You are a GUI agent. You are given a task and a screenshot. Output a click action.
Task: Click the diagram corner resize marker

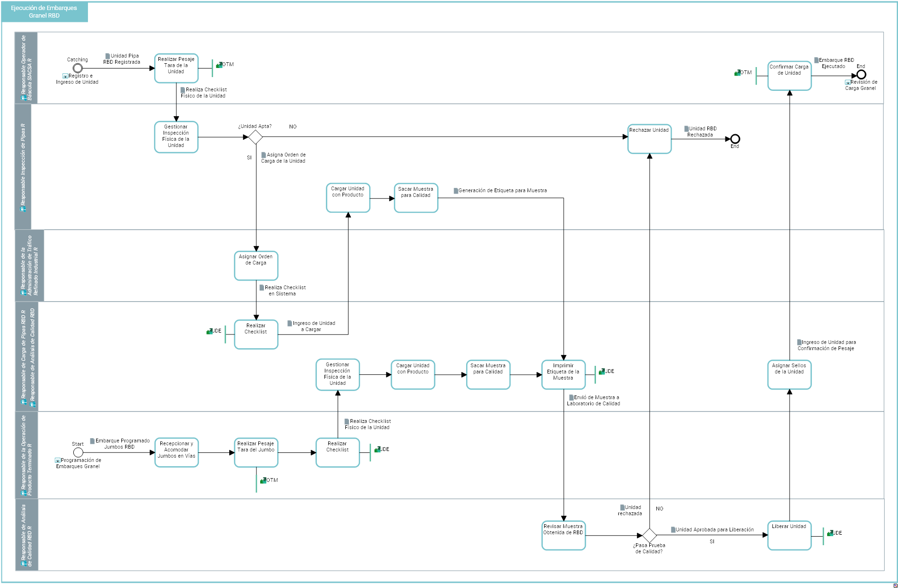pyautogui.click(x=895, y=585)
